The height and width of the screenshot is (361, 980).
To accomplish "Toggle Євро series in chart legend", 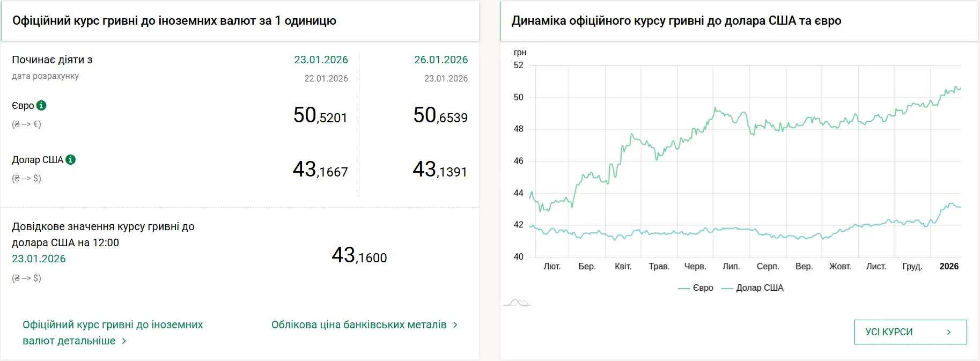I will pos(696,288).
